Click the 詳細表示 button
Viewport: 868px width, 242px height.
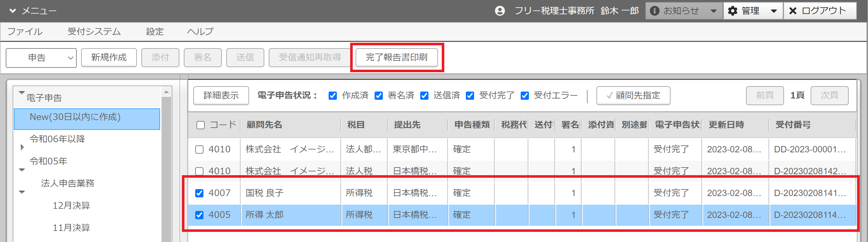pos(221,96)
